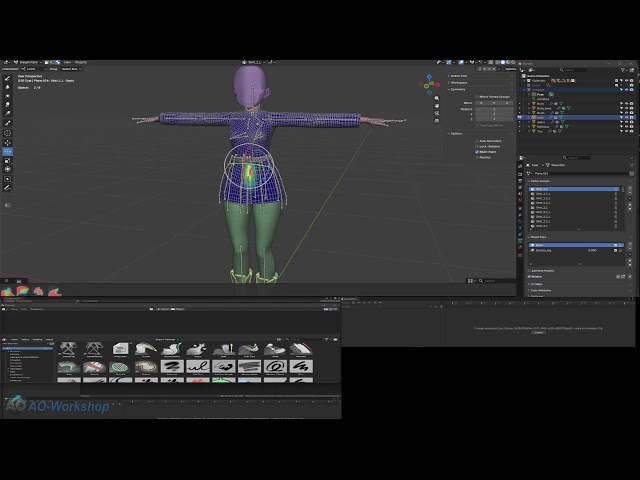The width and height of the screenshot is (640, 480).
Task: Click properties editor search field
Action: (x=576, y=158)
